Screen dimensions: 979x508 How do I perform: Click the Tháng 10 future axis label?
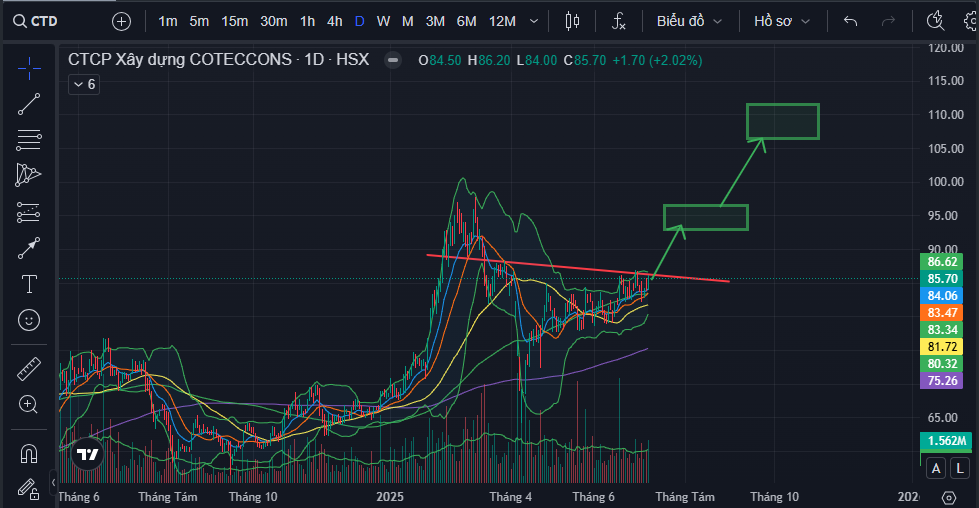tap(774, 497)
